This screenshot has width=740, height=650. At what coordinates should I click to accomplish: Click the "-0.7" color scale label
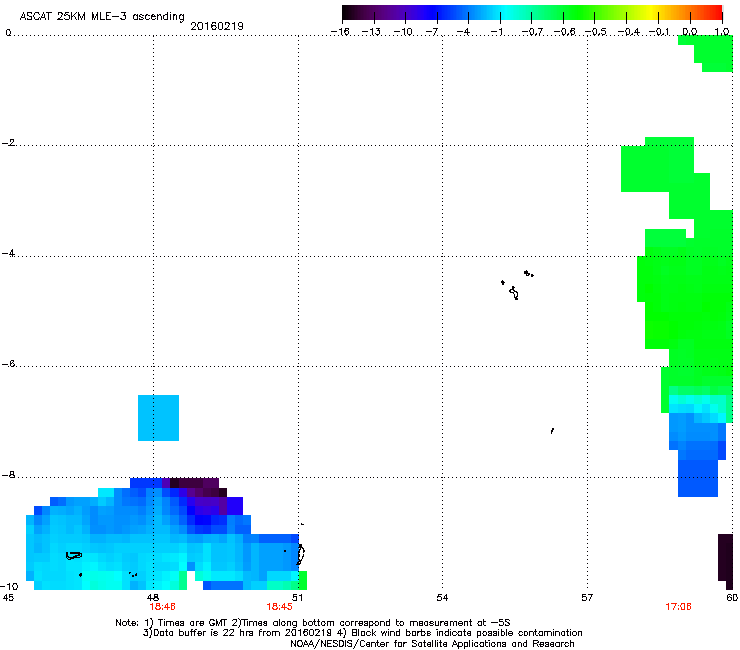532,32
